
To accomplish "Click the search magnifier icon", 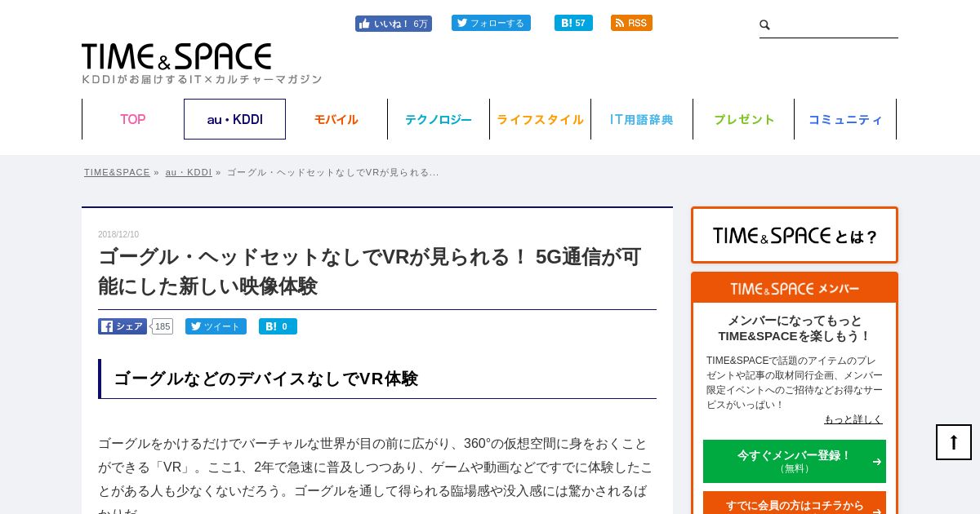I will pyautogui.click(x=765, y=25).
